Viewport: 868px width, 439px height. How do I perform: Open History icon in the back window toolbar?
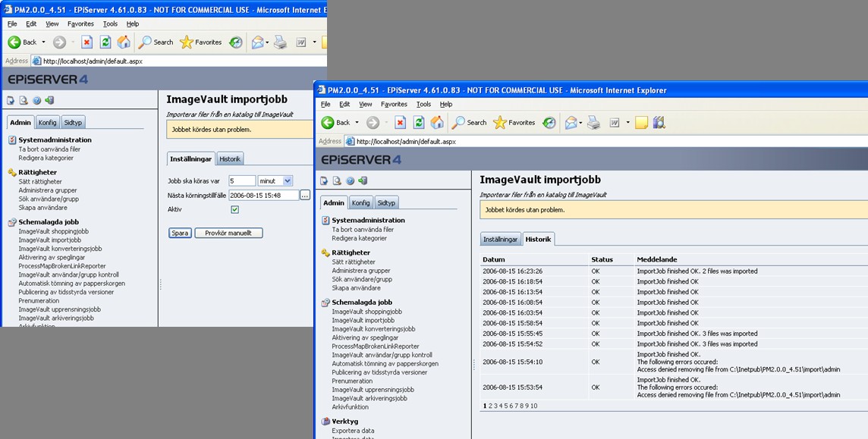[236, 42]
